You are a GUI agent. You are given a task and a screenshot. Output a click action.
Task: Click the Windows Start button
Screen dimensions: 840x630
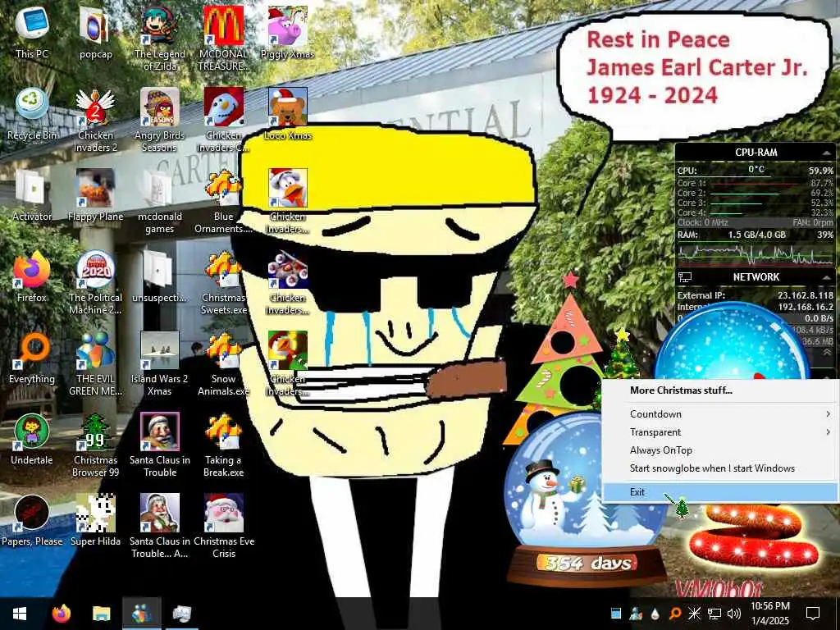coord(20,614)
